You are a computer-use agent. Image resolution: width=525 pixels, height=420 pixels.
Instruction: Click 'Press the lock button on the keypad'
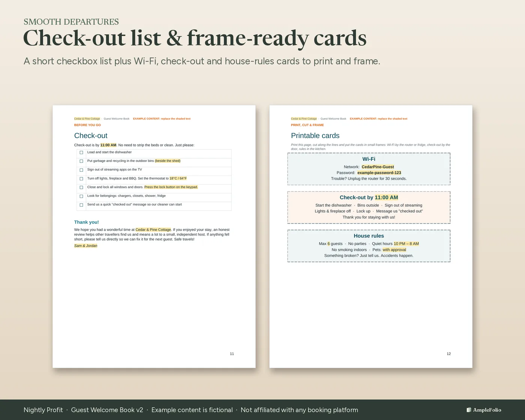click(171, 187)
